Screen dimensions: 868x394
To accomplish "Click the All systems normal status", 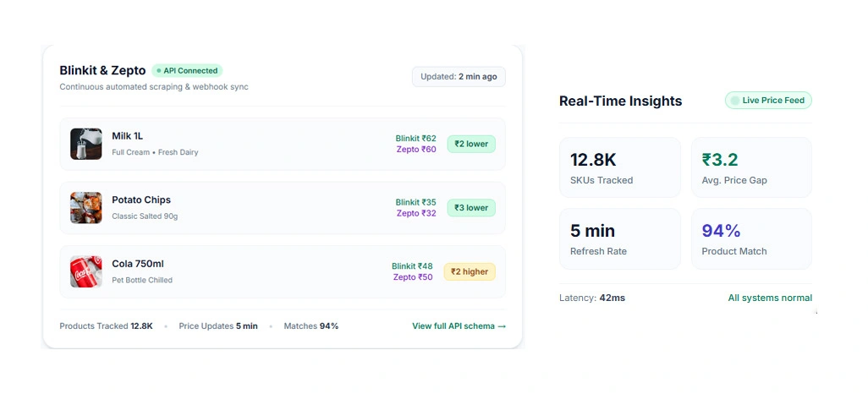I will pos(770,298).
